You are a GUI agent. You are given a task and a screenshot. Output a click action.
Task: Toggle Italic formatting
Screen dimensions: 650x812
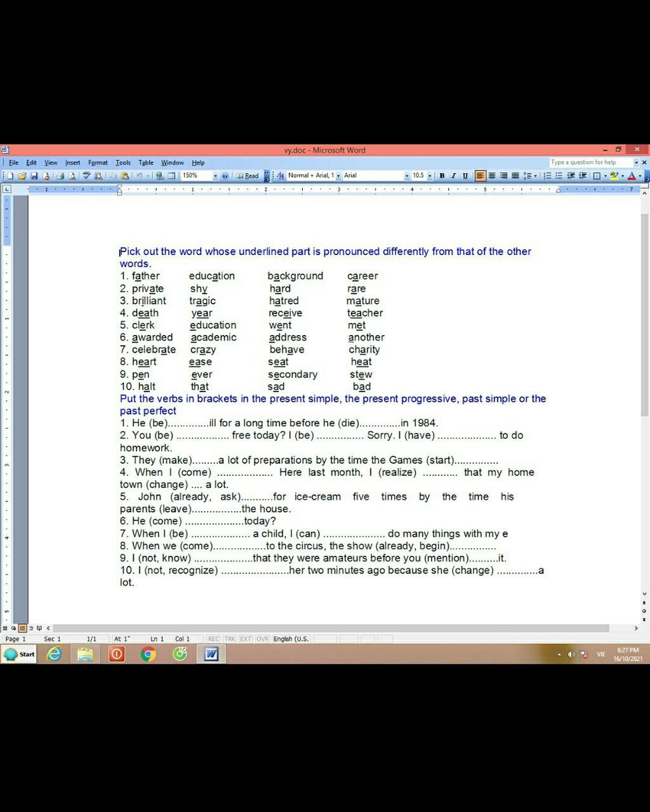[454, 176]
